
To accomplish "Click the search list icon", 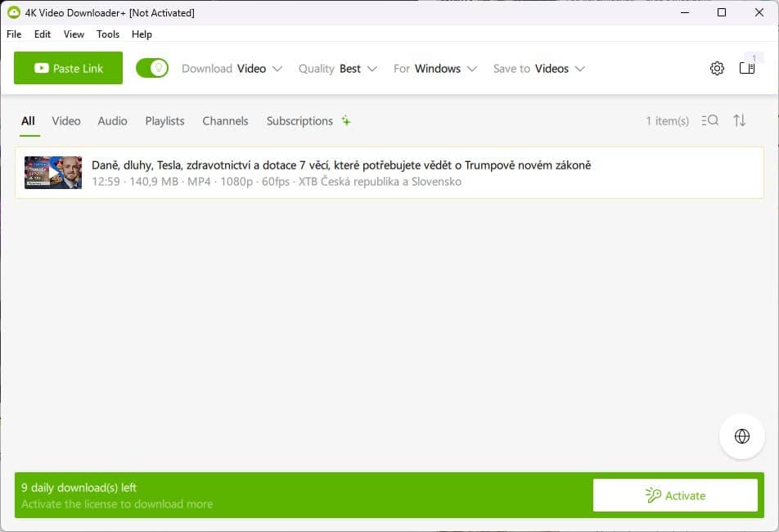I will [x=710, y=120].
